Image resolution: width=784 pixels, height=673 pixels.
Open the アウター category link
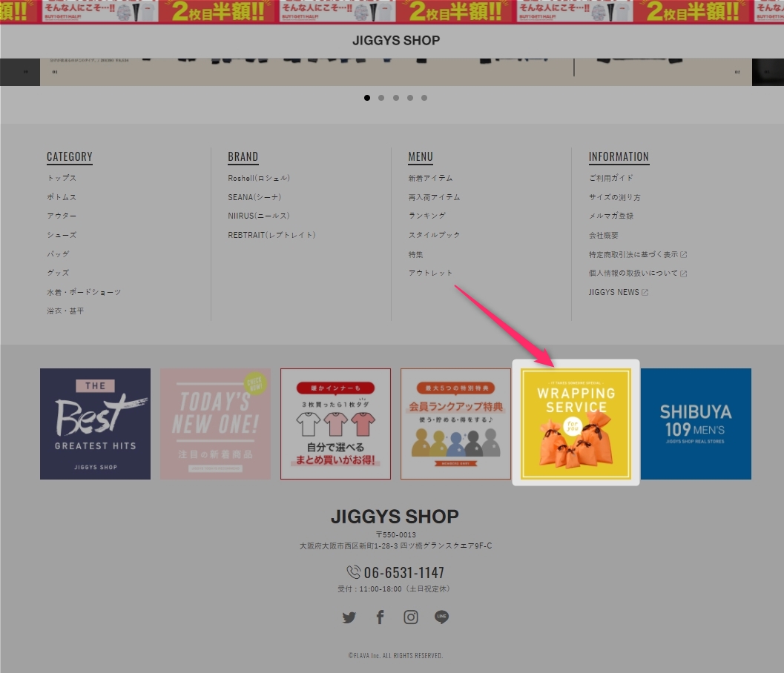click(x=62, y=216)
